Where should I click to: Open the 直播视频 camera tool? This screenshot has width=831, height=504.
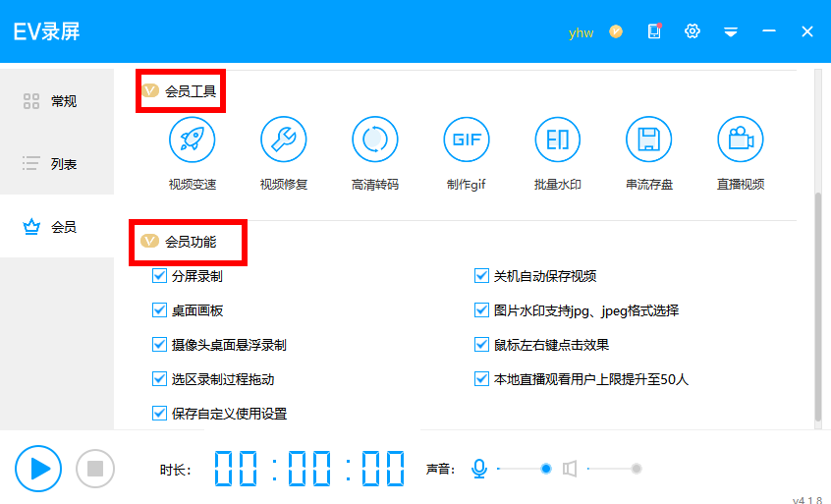740,140
